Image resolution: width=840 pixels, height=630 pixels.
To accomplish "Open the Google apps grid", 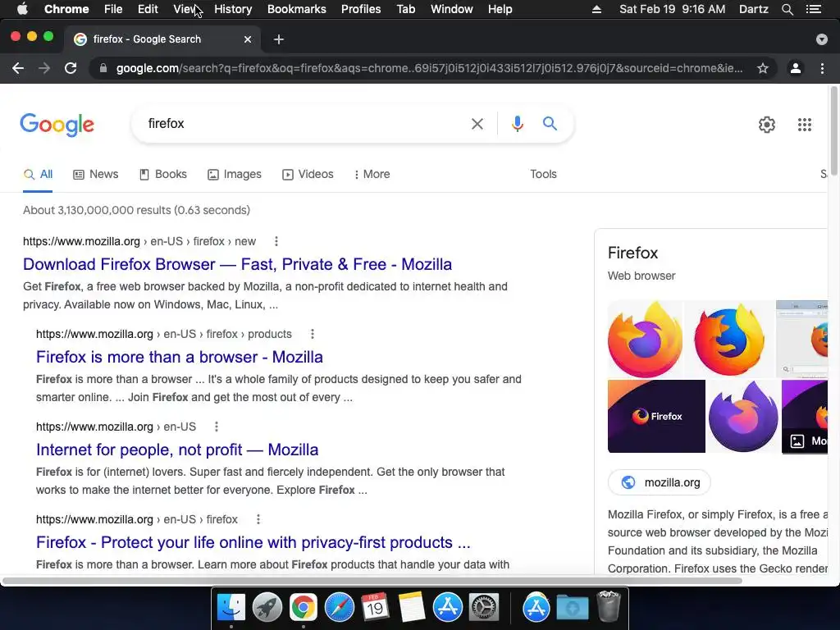I will (x=805, y=125).
